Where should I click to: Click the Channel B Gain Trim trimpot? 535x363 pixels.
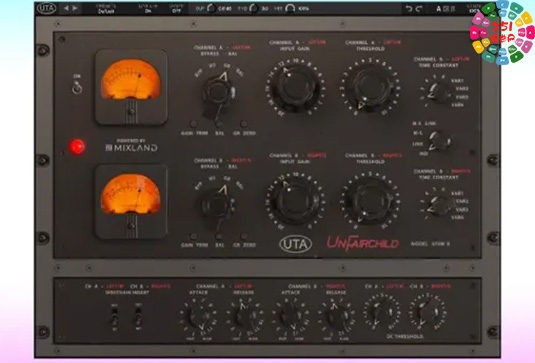193,236
